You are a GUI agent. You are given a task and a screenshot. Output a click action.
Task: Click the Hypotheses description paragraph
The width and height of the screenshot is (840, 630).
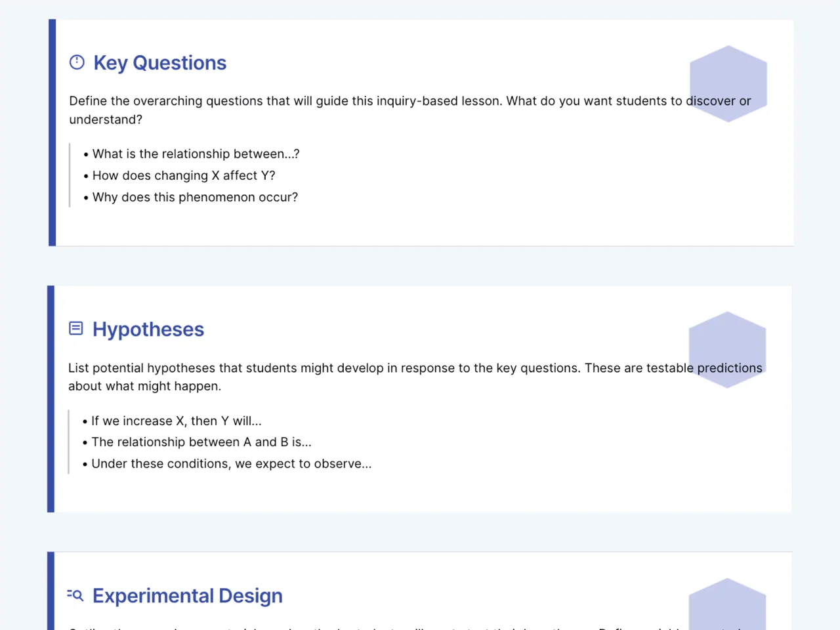click(x=415, y=377)
